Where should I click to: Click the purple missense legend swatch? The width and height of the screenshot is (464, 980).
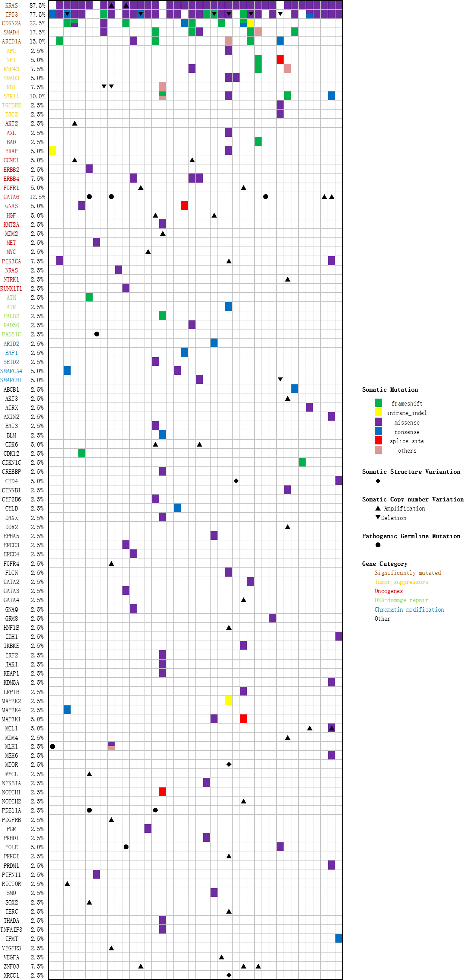378,422
